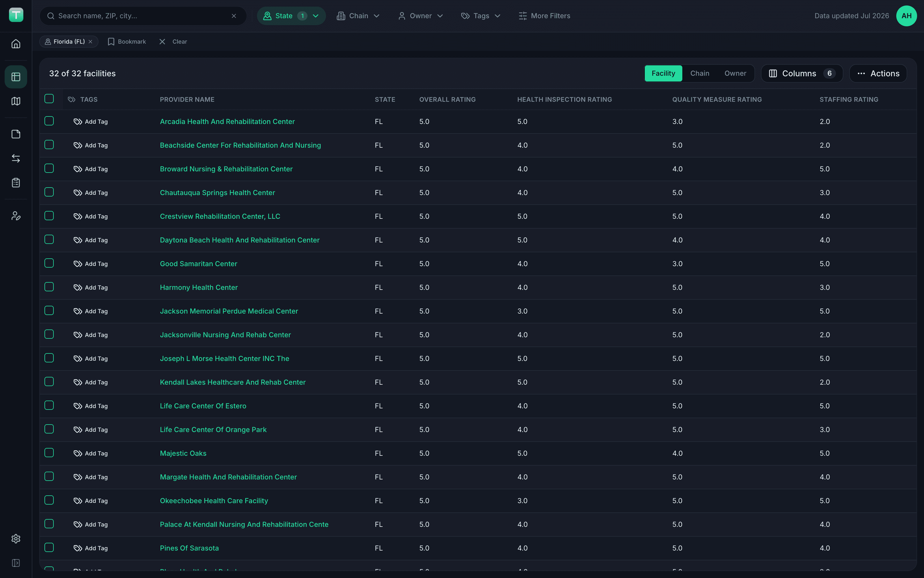Check the Jackson Memorial Perdue row checkbox
Image resolution: width=924 pixels, height=578 pixels.
point(49,310)
